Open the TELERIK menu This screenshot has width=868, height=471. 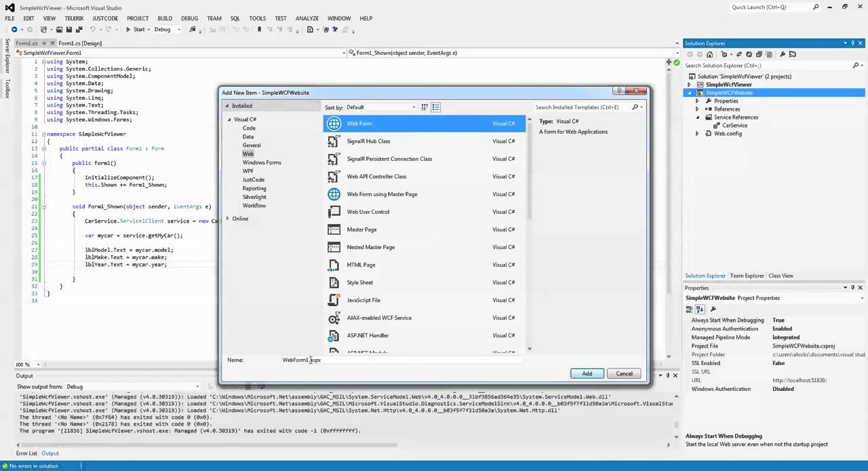(x=74, y=18)
